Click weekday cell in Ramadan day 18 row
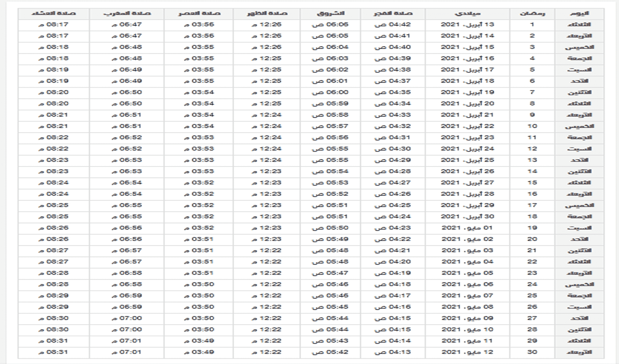619x364 pixels. click(x=579, y=217)
